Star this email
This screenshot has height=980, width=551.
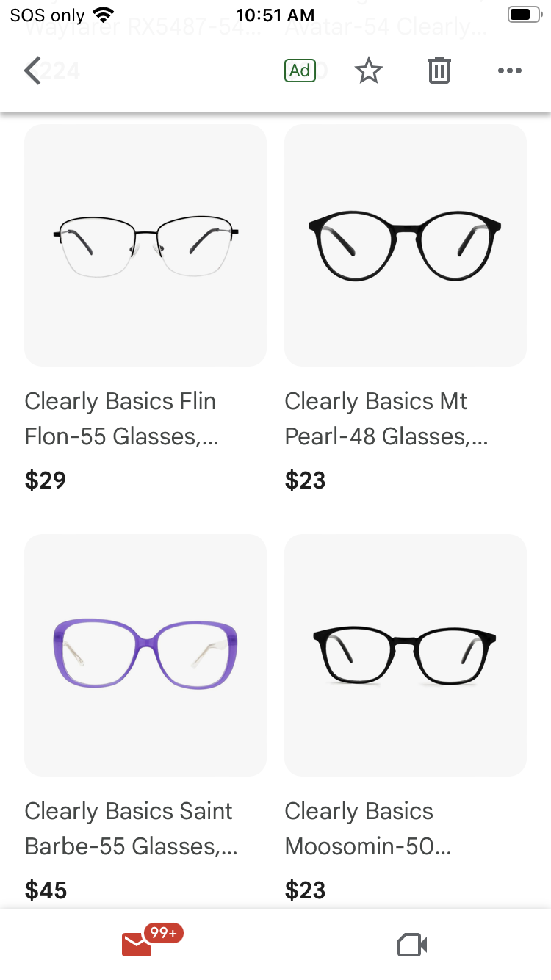pyautogui.click(x=369, y=71)
